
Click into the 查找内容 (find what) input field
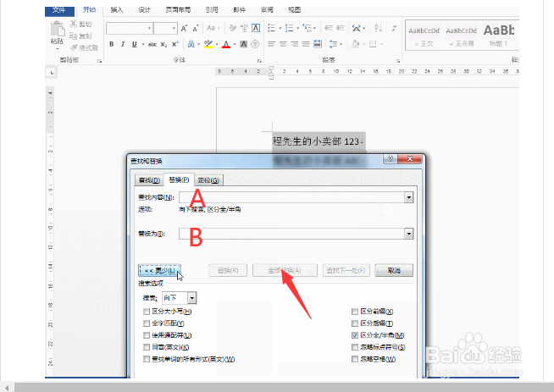(292, 197)
